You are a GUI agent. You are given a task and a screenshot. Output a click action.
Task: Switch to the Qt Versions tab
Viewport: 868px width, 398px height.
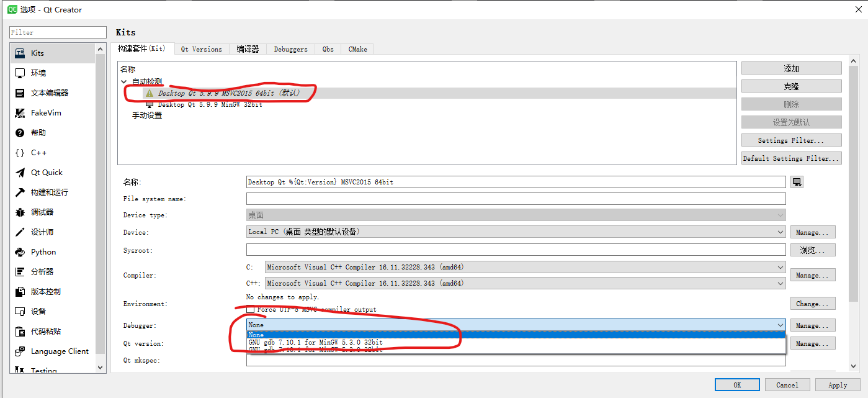[201, 49]
